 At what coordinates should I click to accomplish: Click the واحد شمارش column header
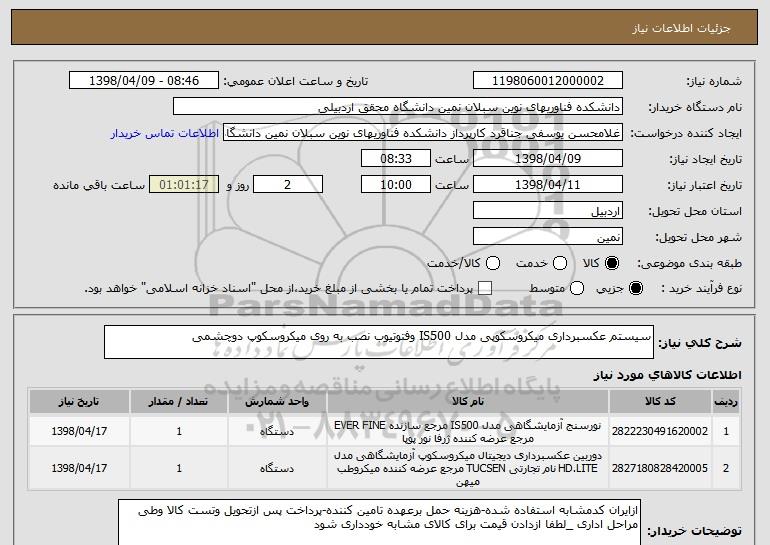point(277,402)
